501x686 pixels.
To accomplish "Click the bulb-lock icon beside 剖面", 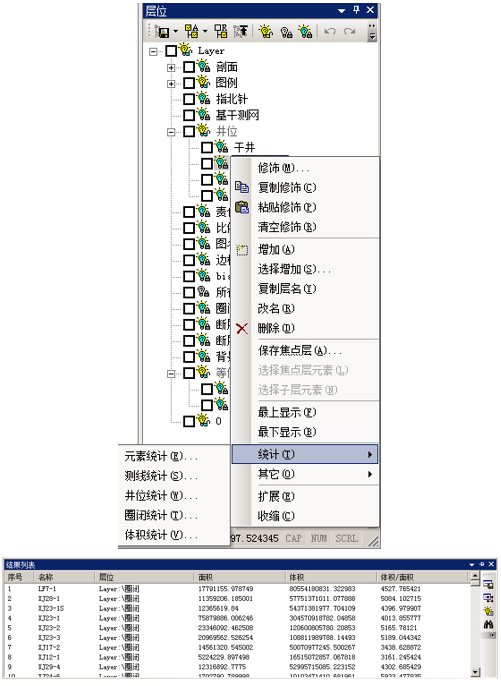I will pos(204,66).
